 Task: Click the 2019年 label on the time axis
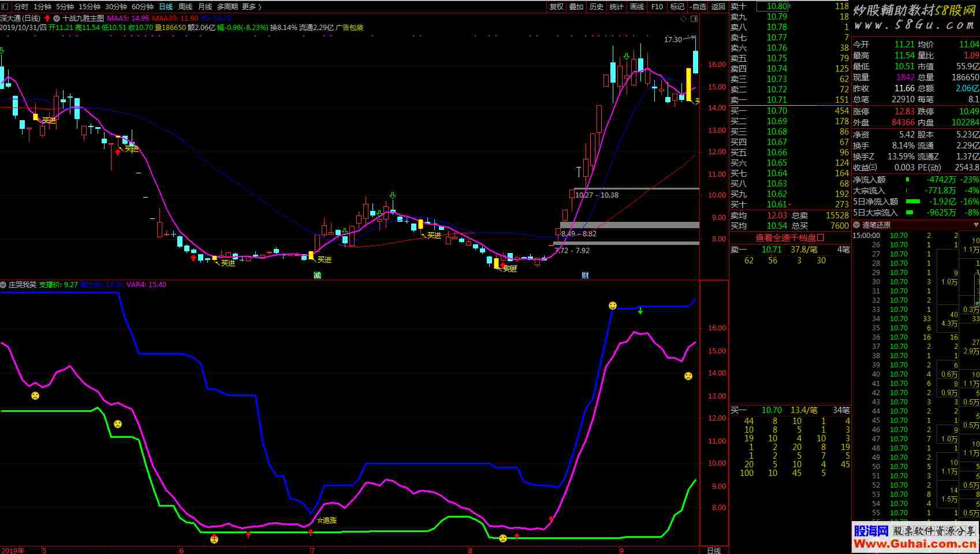[13, 551]
